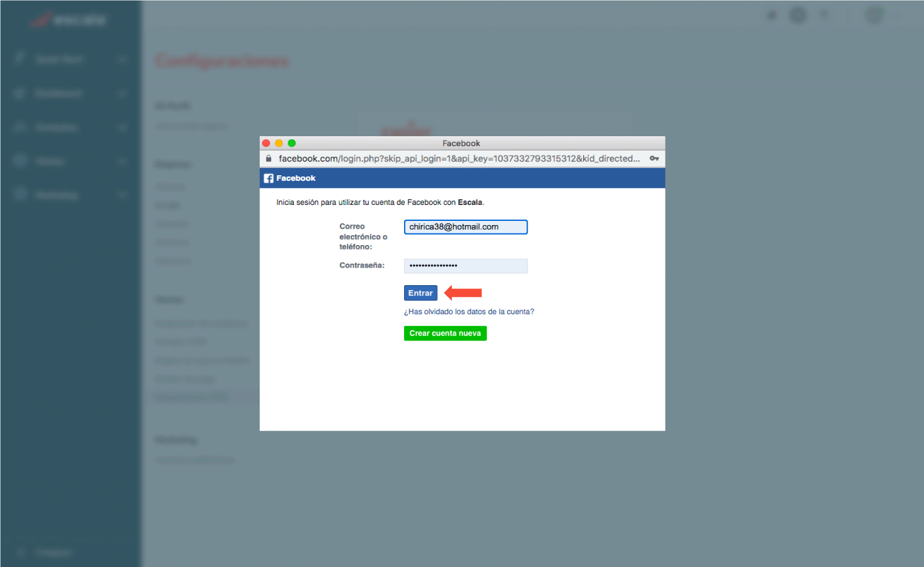Click the Facebook title in the window bar
This screenshot has width=924, height=567.
461,143
